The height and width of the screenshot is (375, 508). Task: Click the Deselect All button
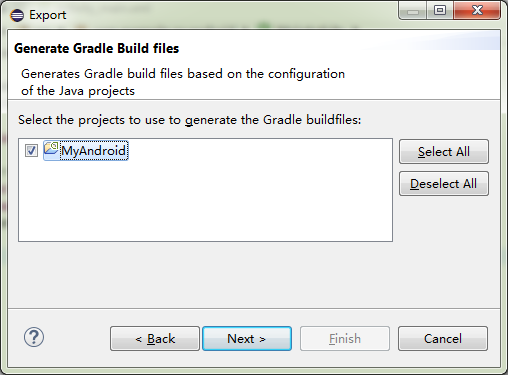[444, 184]
